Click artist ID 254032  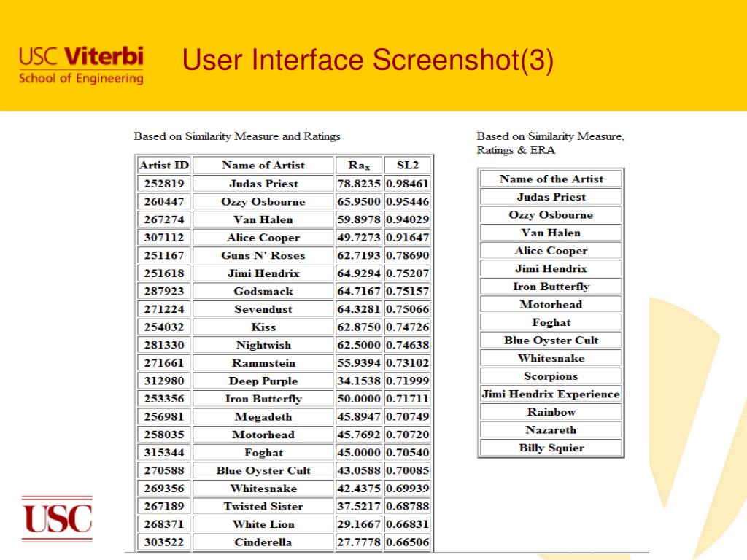(x=164, y=327)
